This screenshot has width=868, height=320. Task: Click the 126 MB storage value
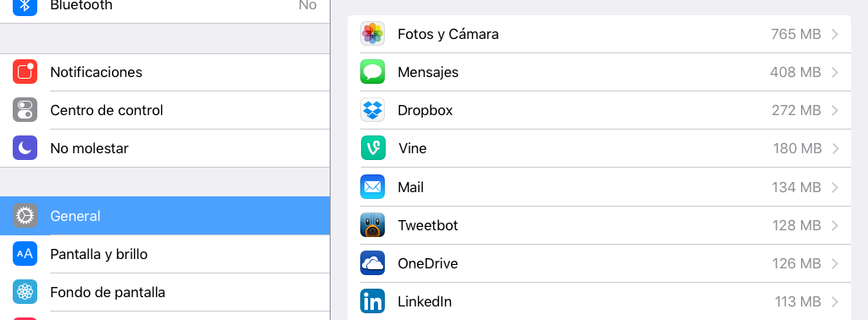pyautogui.click(x=797, y=263)
